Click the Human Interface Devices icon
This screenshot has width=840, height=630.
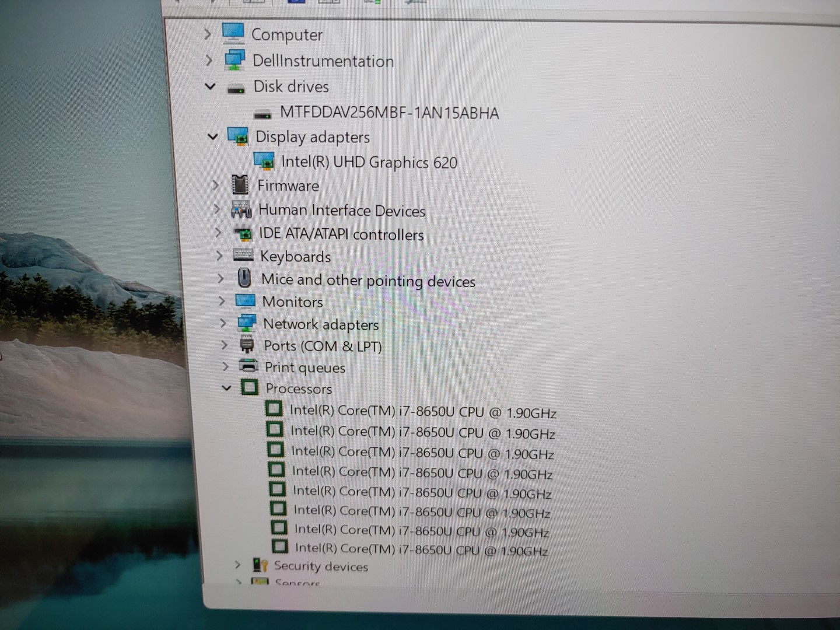pyautogui.click(x=242, y=209)
